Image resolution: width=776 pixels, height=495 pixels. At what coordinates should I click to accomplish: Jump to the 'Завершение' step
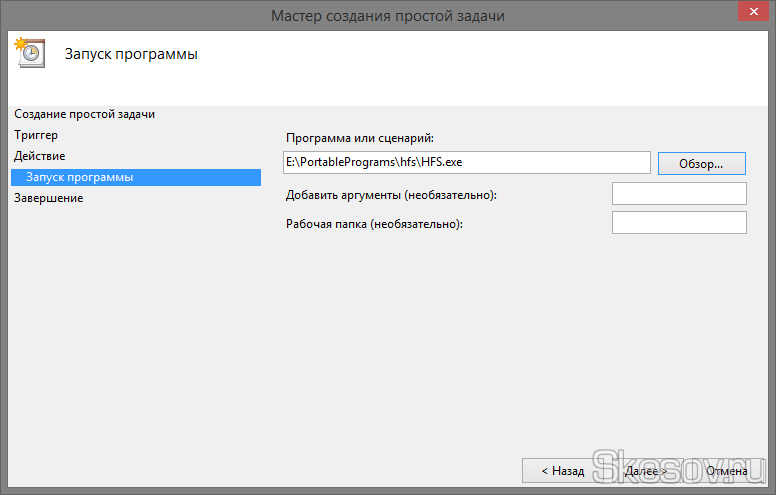48,198
